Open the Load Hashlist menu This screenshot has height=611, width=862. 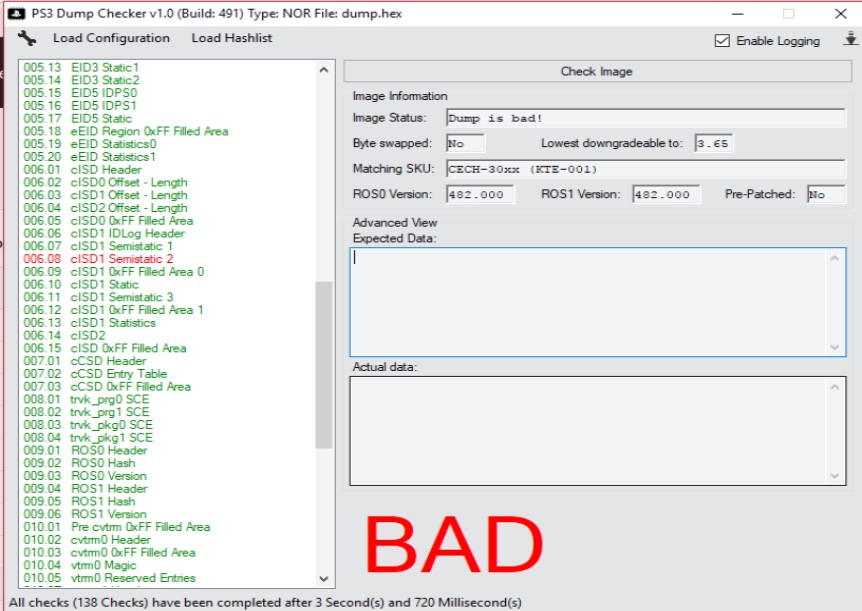pos(231,38)
